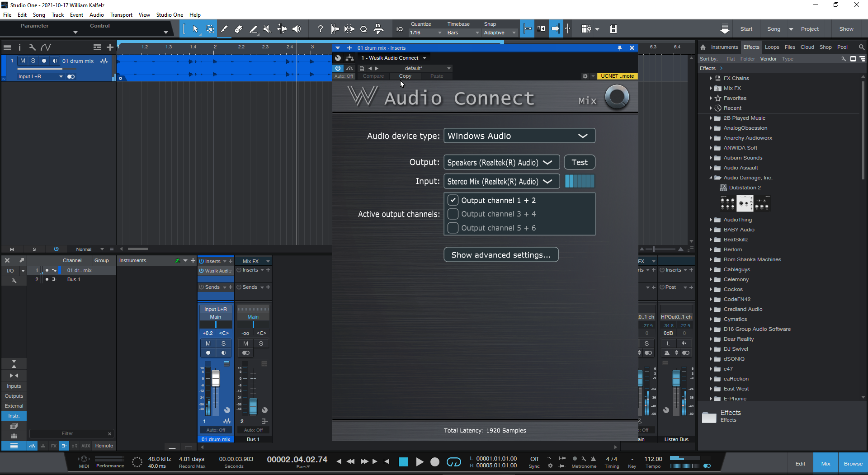This screenshot has width=868, height=475.
Task: Click Show advanced settings button
Action: (x=501, y=255)
